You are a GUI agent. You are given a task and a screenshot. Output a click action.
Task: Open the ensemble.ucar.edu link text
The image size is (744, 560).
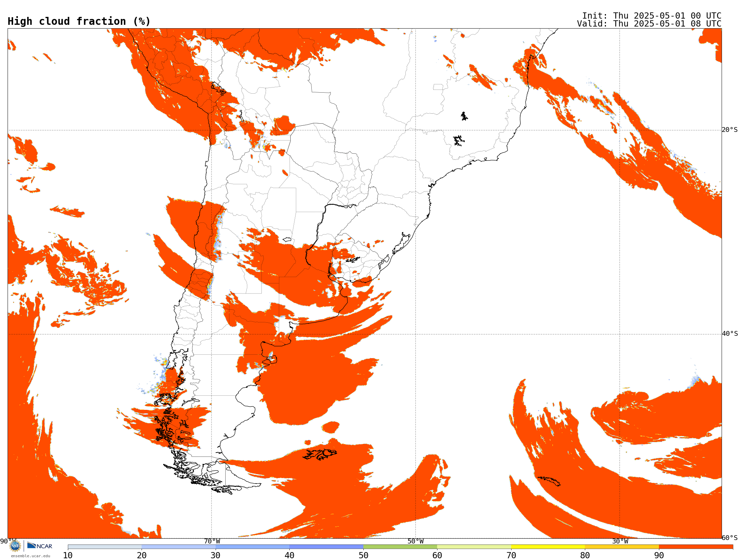click(30, 556)
